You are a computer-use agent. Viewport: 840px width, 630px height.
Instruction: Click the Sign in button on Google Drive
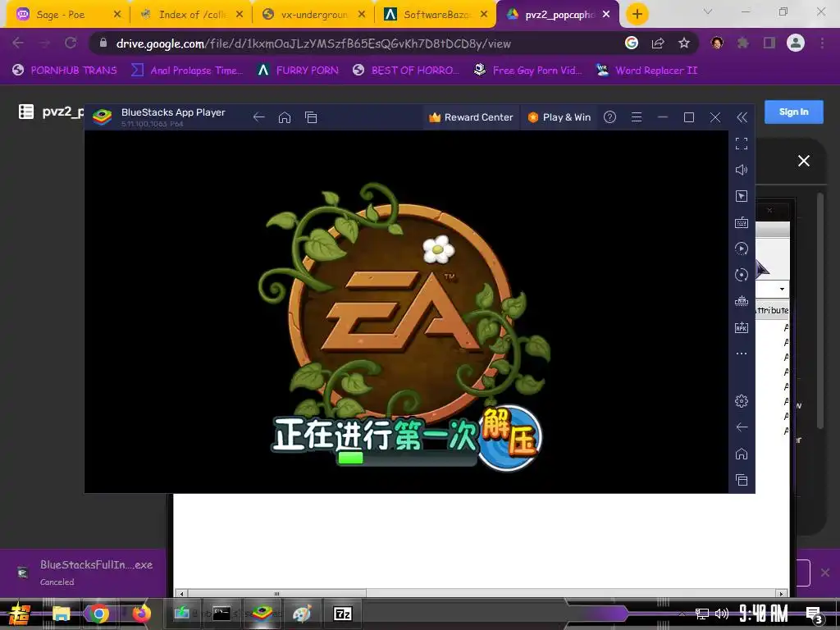[793, 112]
